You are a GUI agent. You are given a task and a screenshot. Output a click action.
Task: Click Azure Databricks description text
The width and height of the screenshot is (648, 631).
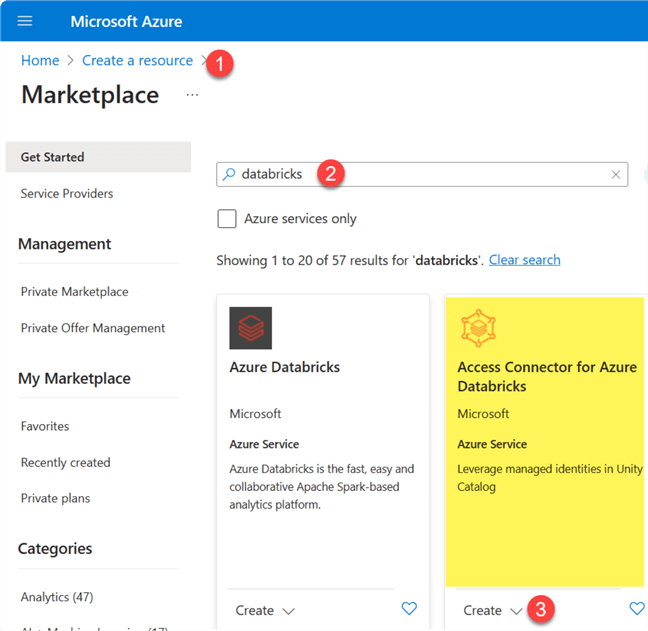pos(322,487)
